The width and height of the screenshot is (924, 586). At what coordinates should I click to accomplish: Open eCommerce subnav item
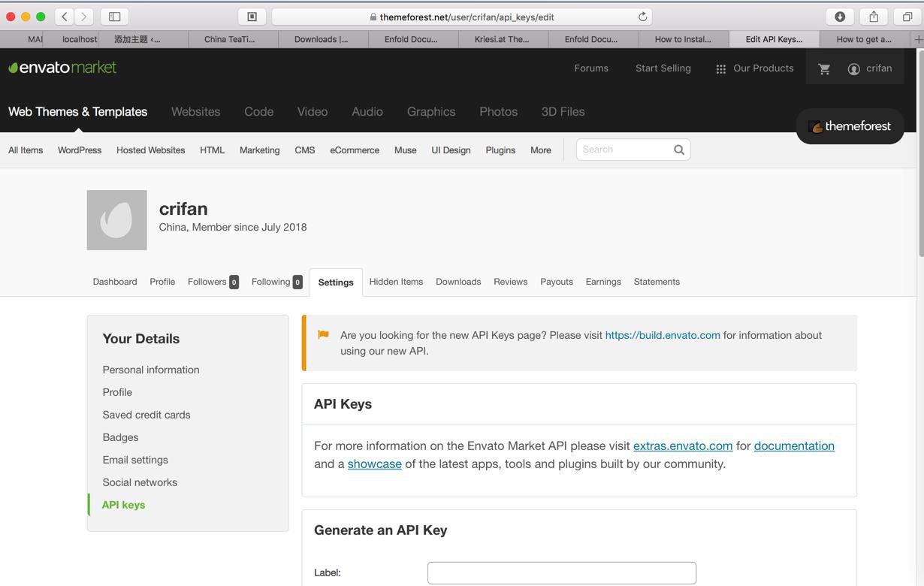pos(355,150)
